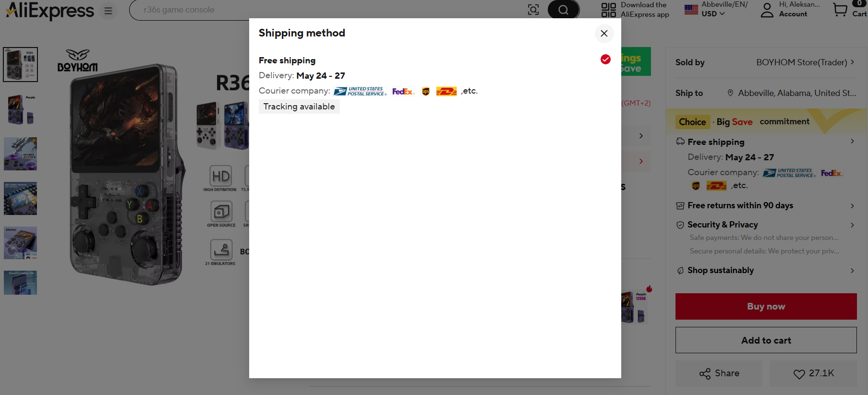Expand the Security & Privacy section
Screen dimensions: 868x395
click(x=766, y=225)
